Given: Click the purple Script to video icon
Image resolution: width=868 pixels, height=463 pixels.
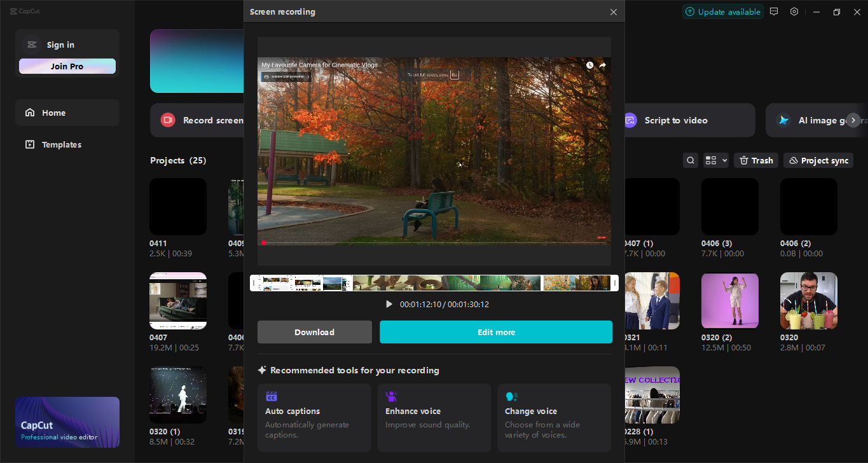Looking at the screenshot, I should coord(630,120).
